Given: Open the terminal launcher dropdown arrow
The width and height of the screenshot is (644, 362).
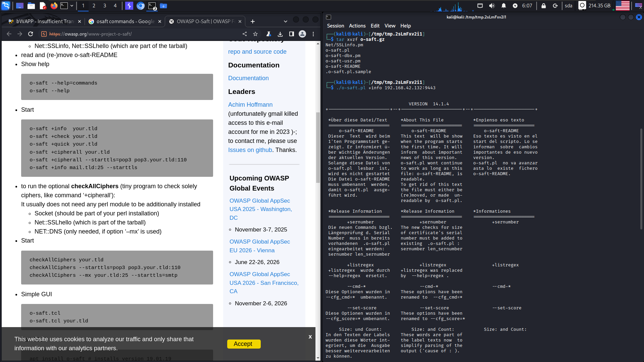Looking at the screenshot, I should click(x=72, y=6).
